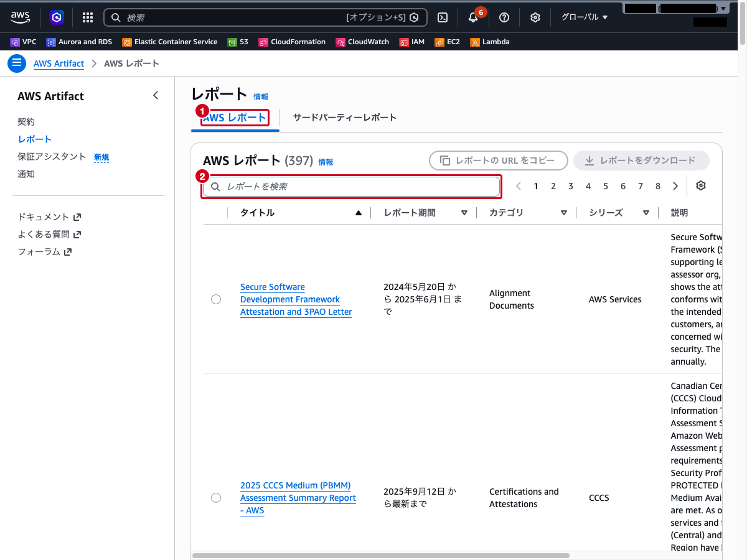The height and width of the screenshot is (560, 747).
Task: Open the 2025 CCCS Medium (PBMM) report link
Action: pyautogui.click(x=298, y=498)
